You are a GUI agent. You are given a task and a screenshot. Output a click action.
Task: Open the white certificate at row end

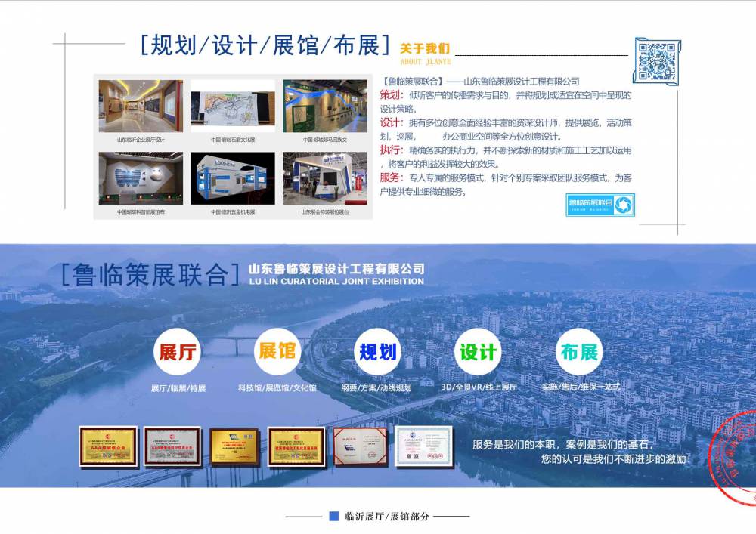[423, 447]
